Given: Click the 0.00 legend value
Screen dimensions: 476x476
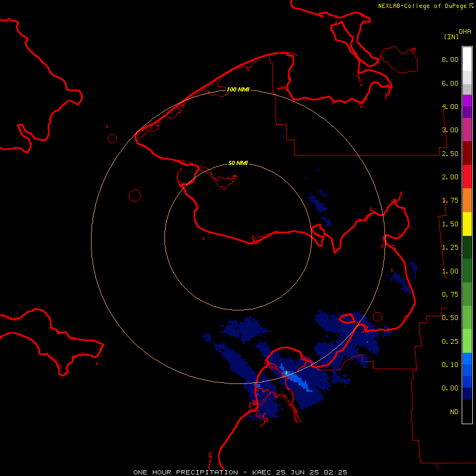Looking at the screenshot, I should [450, 388].
